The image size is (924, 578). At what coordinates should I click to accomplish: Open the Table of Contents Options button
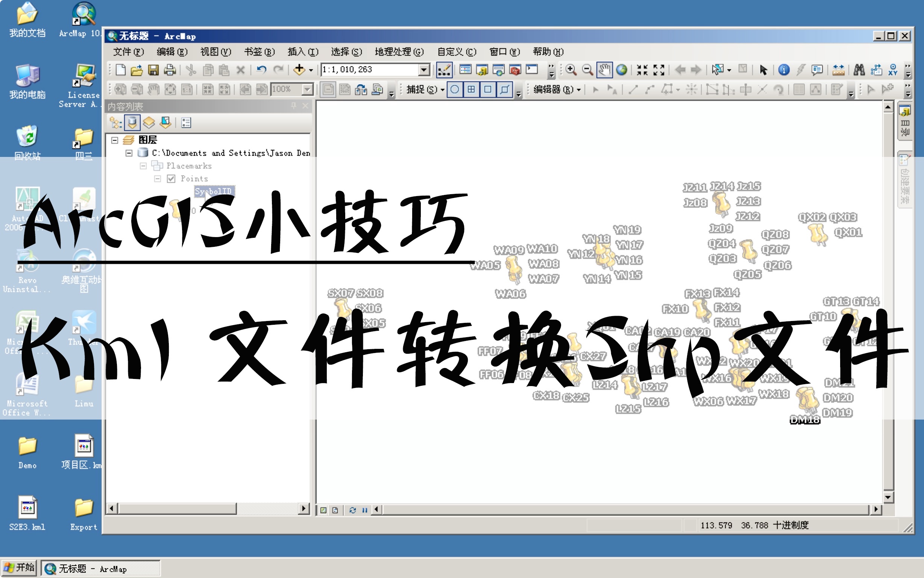tap(186, 123)
